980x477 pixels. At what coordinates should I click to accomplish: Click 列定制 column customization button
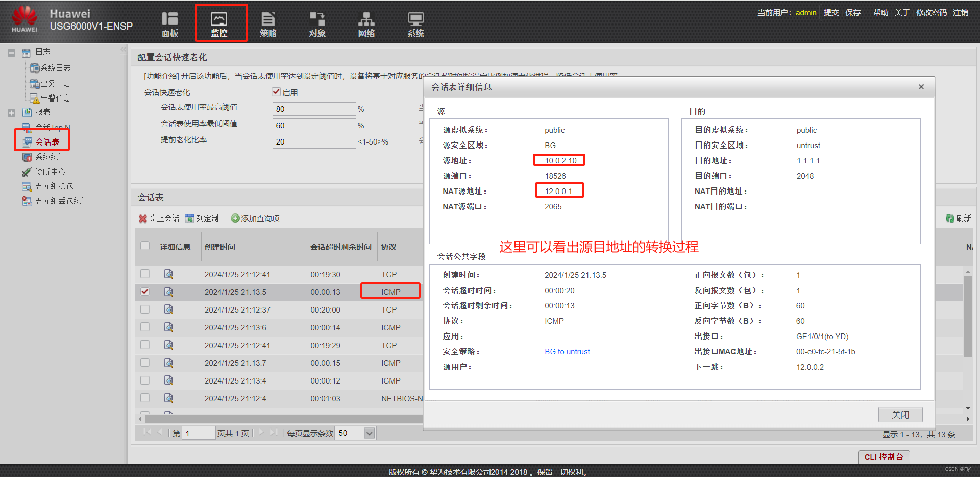coord(202,219)
